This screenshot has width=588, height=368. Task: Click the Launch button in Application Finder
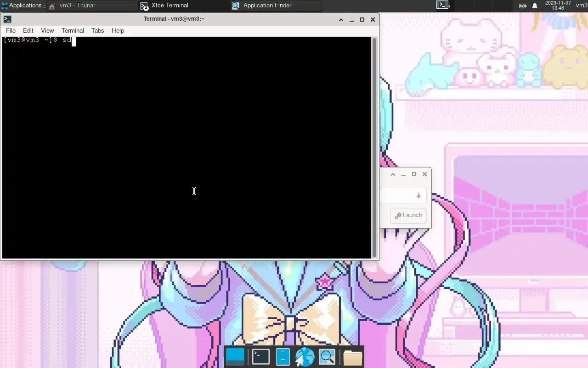click(408, 215)
